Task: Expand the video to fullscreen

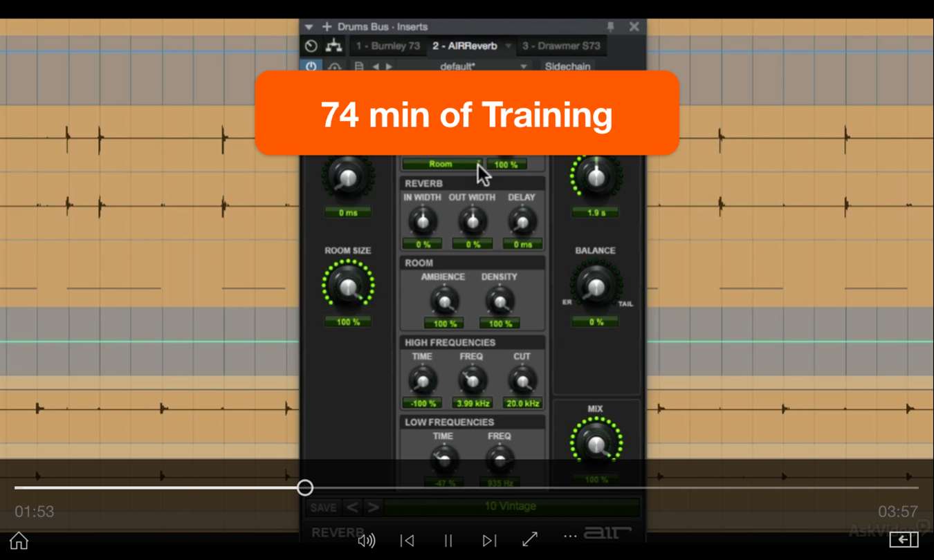Action: [530, 540]
